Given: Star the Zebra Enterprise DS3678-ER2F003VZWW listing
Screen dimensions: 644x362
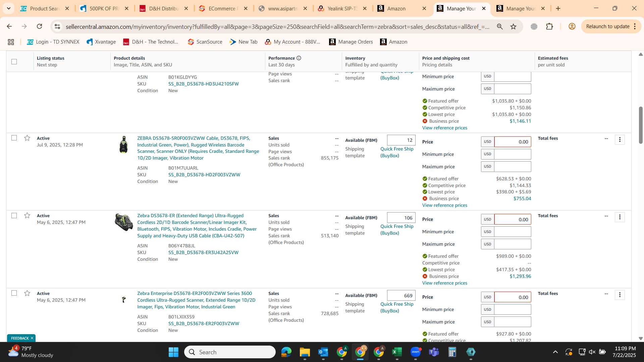Looking at the screenshot, I should click(27, 293).
